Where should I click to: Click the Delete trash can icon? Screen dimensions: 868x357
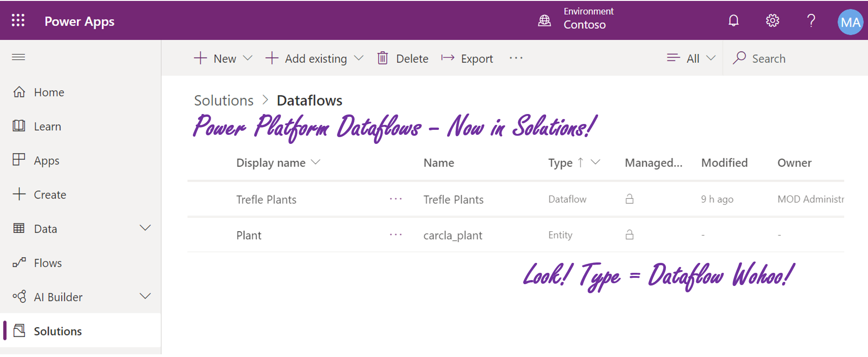pyautogui.click(x=383, y=58)
